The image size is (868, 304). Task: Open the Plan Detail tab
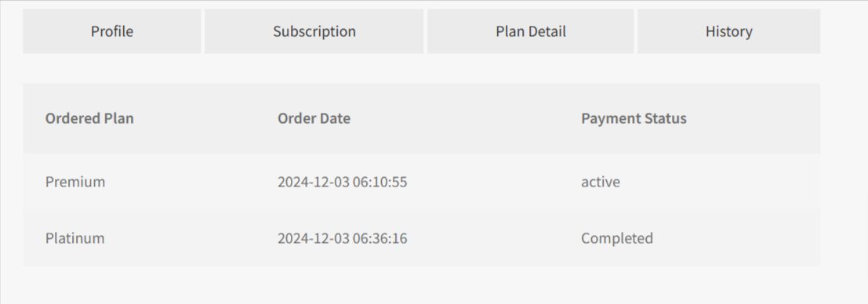[x=530, y=31]
